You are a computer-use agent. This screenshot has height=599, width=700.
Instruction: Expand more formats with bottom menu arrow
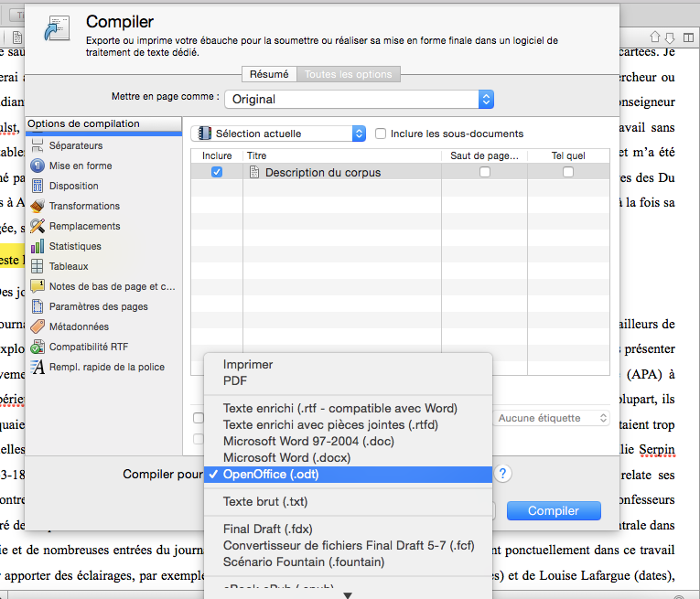(348, 595)
